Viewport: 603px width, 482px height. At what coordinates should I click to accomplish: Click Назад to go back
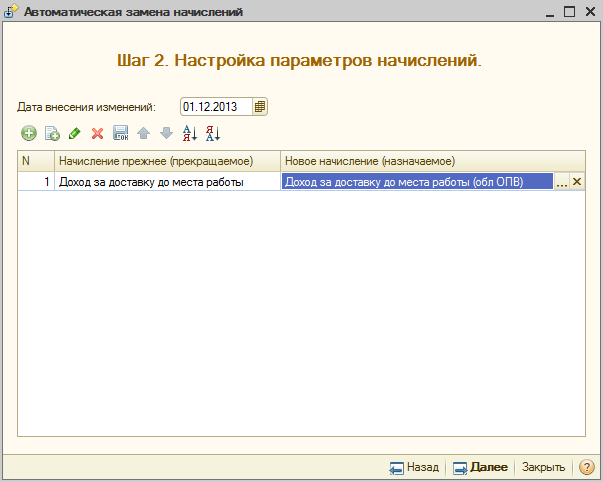point(414,467)
